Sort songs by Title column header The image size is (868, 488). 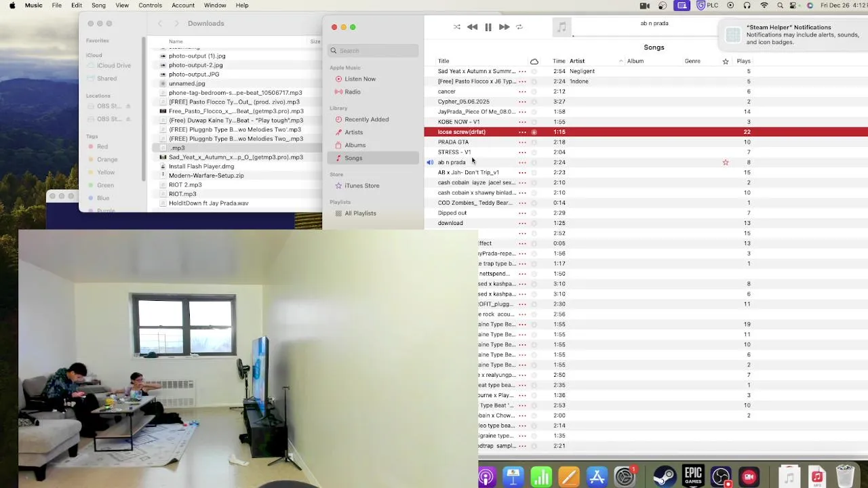click(443, 61)
